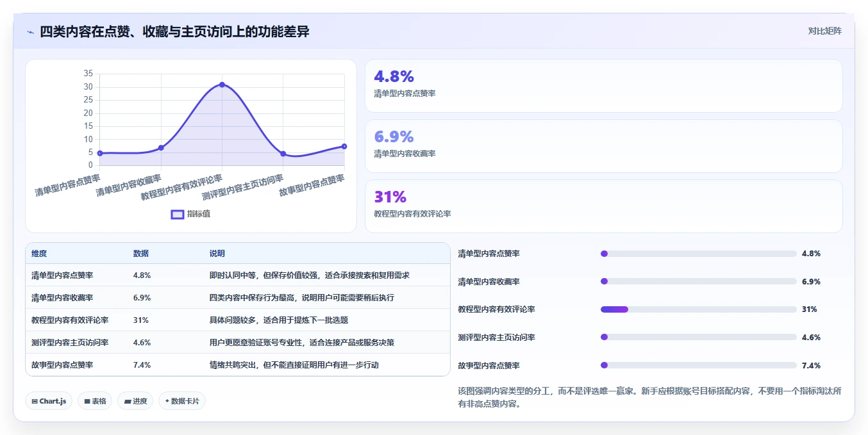Click the summary paragraph starting with 该图强调内容类型的分工
868x435 pixels.
[x=649, y=397]
